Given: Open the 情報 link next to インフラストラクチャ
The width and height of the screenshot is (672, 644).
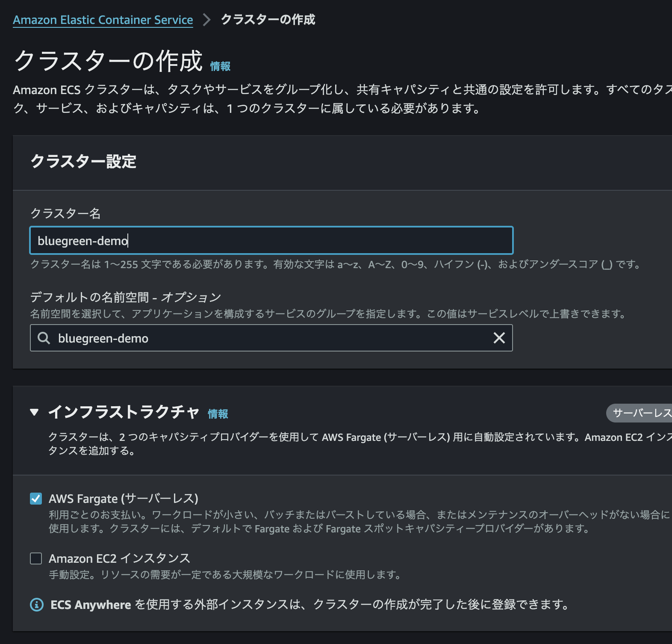Looking at the screenshot, I should pyautogui.click(x=218, y=414).
